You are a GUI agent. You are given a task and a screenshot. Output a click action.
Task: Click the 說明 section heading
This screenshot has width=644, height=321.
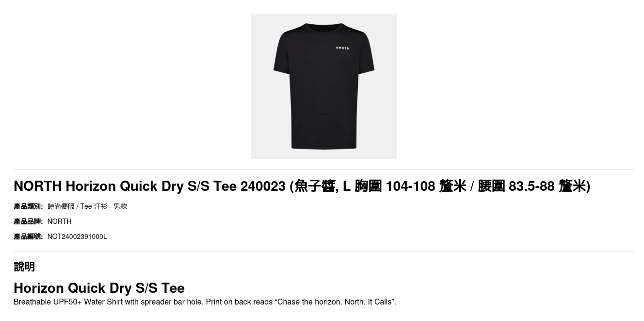pyautogui.click(x=24, y=267)
